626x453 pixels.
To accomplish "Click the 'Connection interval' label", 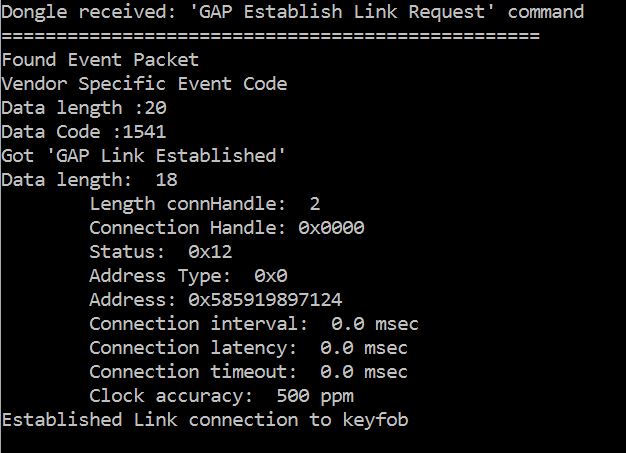I will coord(193,324).
